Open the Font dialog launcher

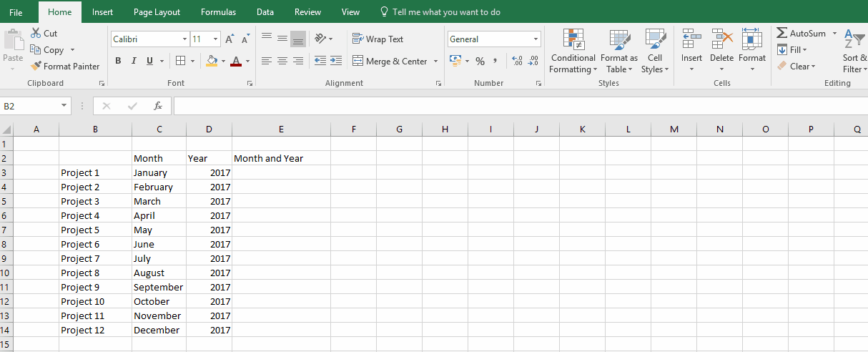[250, 84]
